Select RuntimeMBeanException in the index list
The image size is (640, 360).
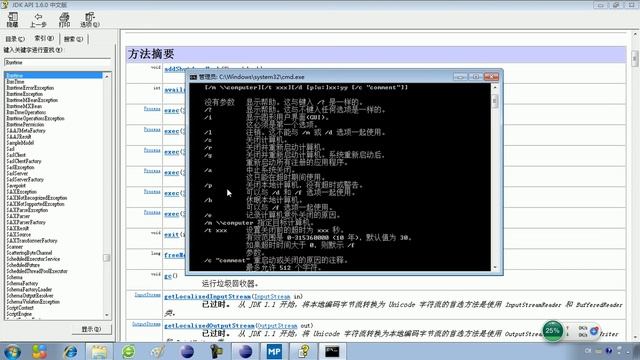click(x=32, y=100)
